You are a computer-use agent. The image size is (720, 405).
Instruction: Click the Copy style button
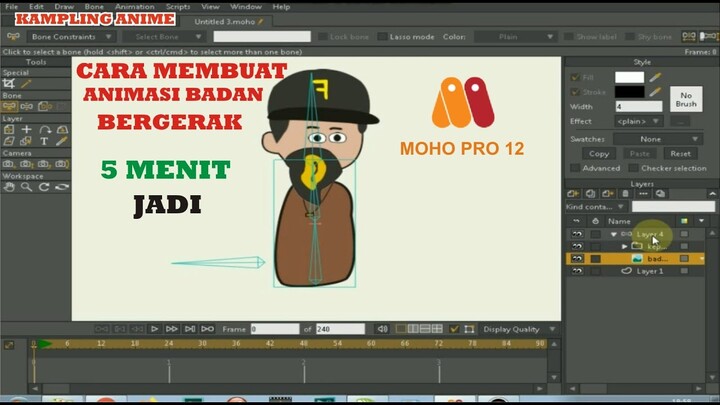(x=599, y=153)
